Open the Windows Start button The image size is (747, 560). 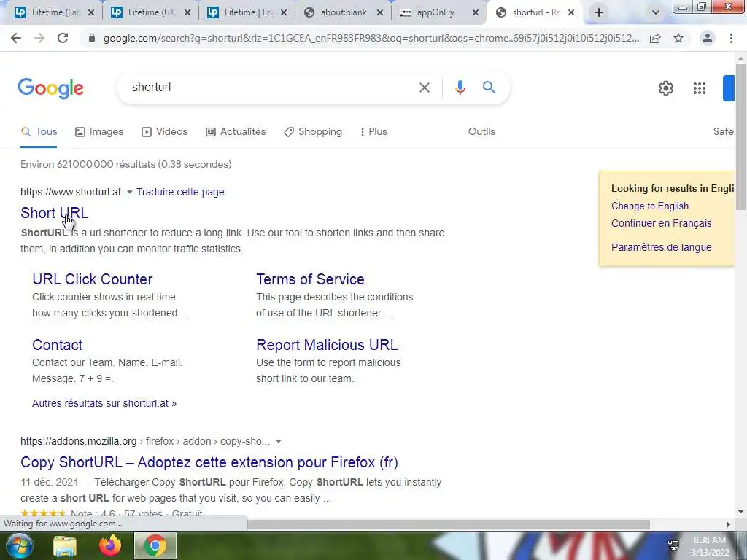pyautogui.click(x=20, y=545)
